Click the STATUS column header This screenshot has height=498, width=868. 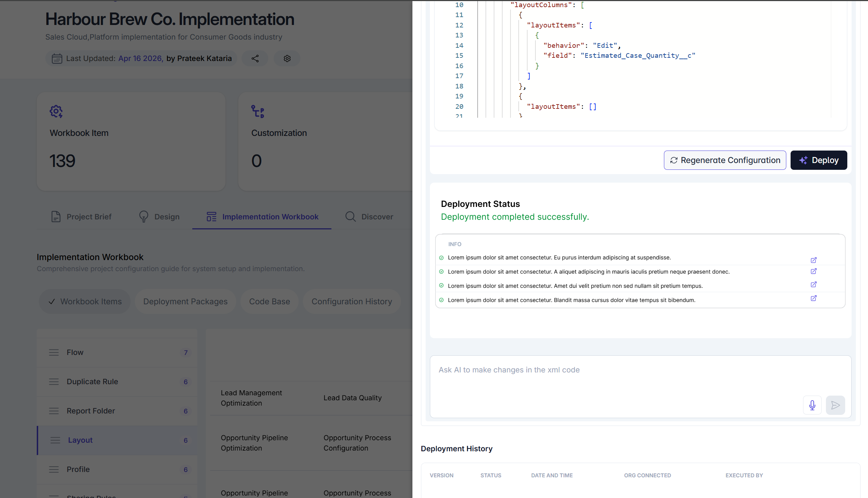(x=491, y=476)
